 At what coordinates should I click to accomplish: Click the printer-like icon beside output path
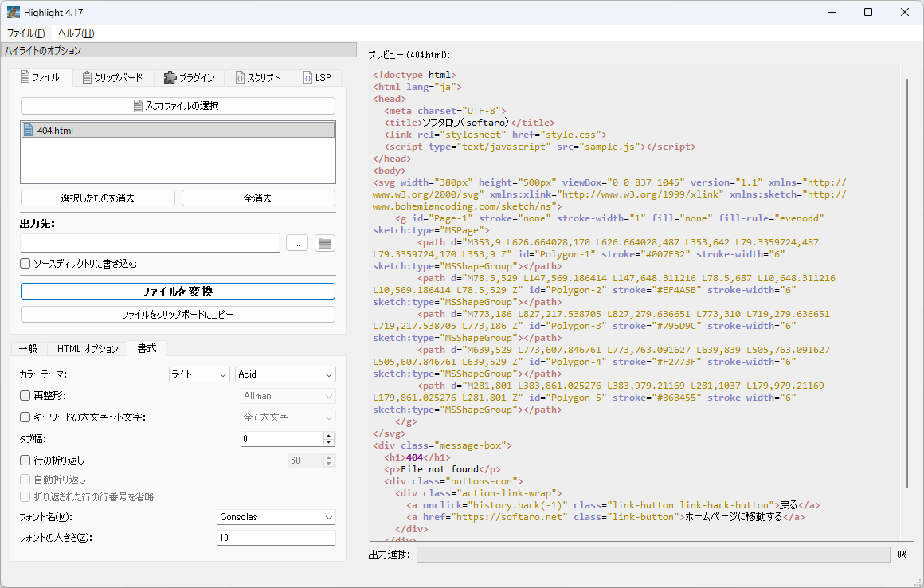pyautogui.click(x=325, y=244)
